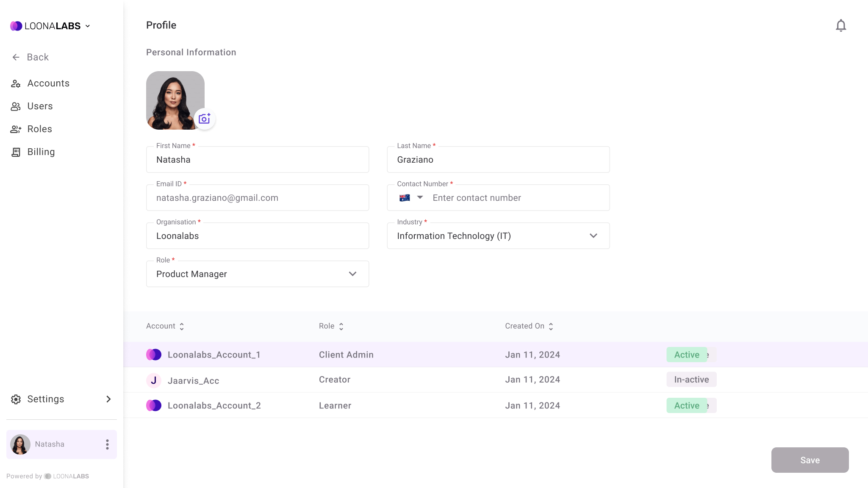Click the Email ID input field
Viewport: 868px width, 488px height.
[258, 197]
